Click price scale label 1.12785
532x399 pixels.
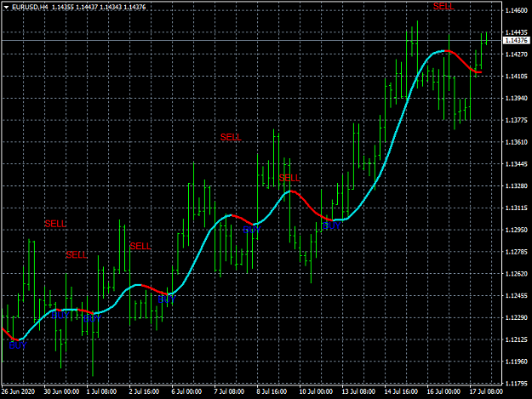pos(517,252)
